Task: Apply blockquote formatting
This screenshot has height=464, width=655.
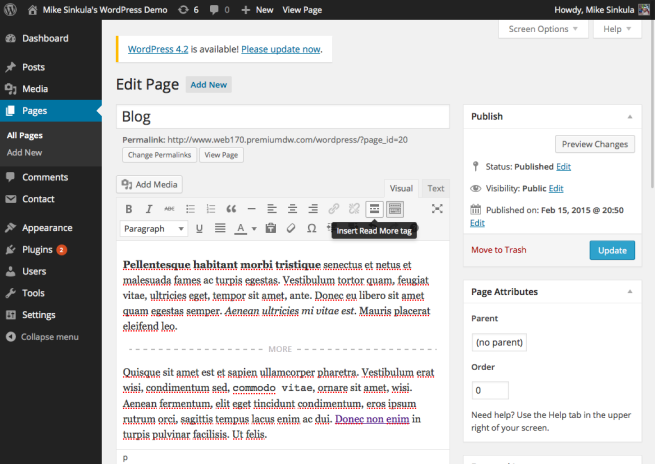Action: point(231,209)
